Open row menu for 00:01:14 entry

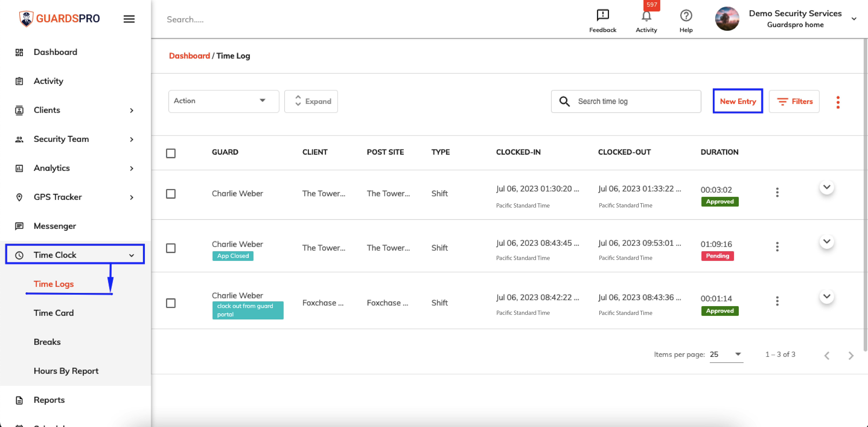[x=777, y=301]
